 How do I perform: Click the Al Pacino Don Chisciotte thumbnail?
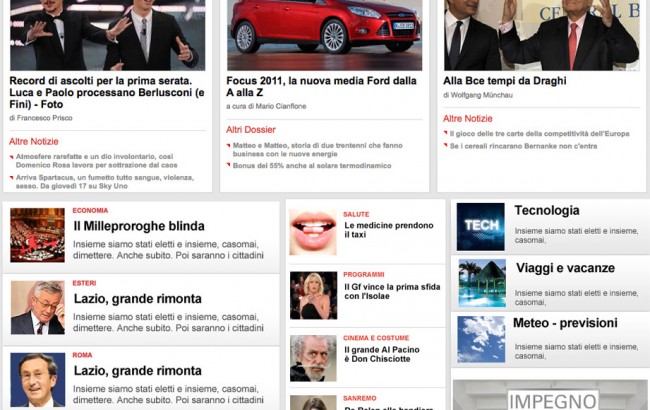(x=313, y=358)
